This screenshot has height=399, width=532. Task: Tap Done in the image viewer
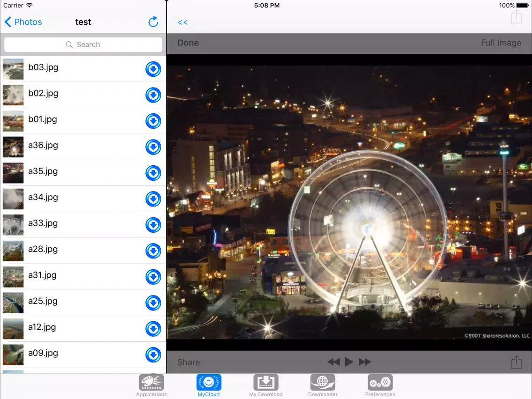tap(188, 43)
